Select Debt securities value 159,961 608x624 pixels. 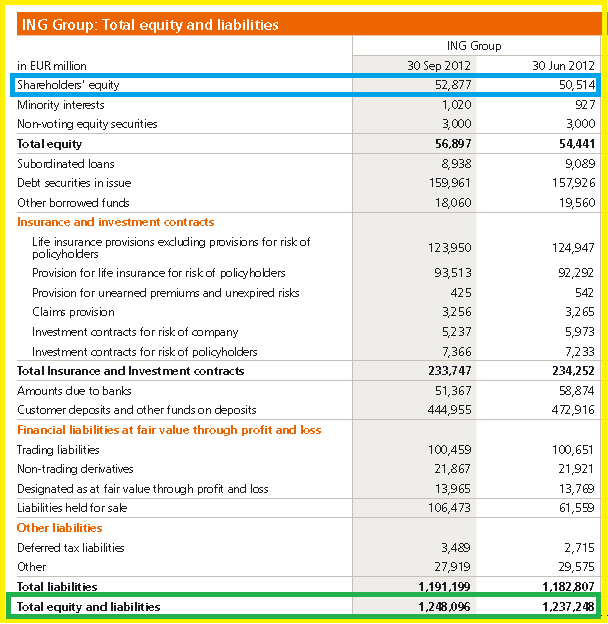pyautogui.click(x=450, y=183)
